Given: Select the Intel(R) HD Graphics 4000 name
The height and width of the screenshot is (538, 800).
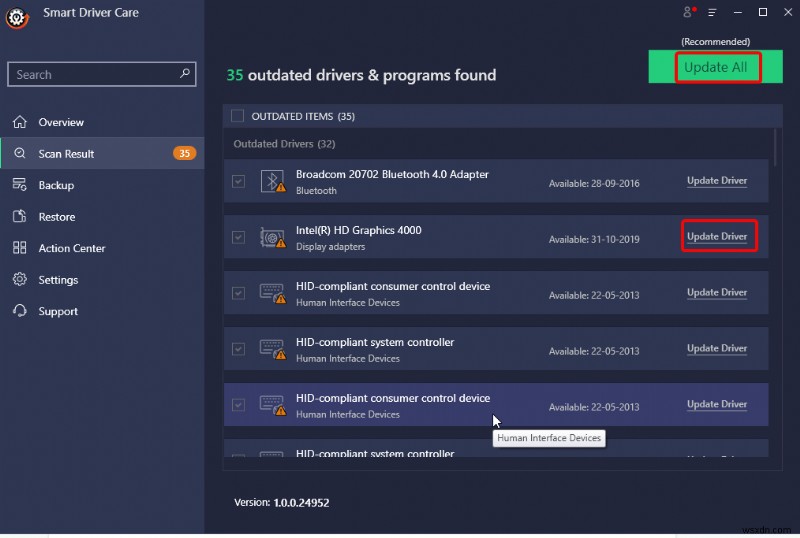Looking at the screenshot, I should tap(359, 230).
